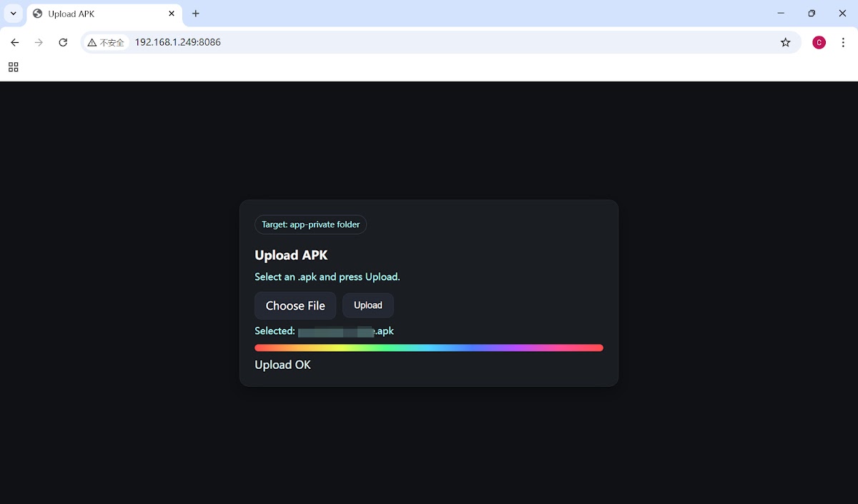Restore down the browser window
The height and width of the screenshot is (504, 858).
point(812,14)
